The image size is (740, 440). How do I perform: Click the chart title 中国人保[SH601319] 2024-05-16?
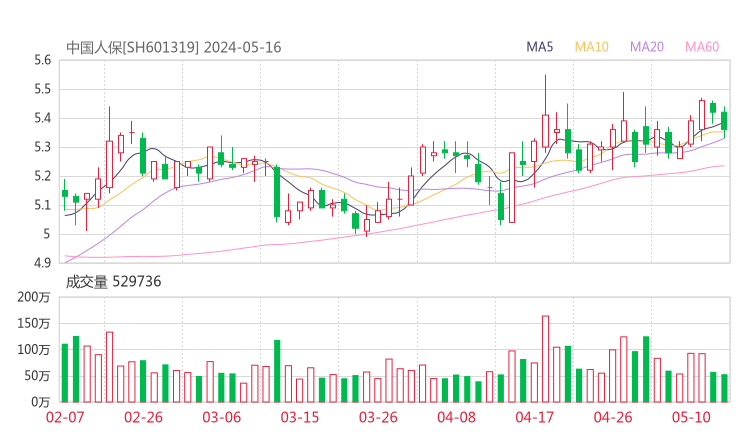pyautogui.click(x=174, y=47)
